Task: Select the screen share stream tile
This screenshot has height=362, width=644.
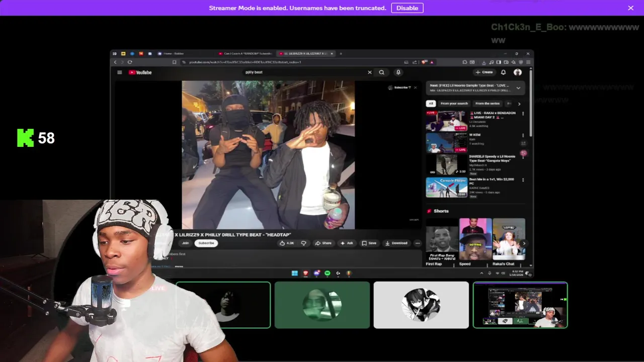Action: pyautogui.click(x=520, y=305)
